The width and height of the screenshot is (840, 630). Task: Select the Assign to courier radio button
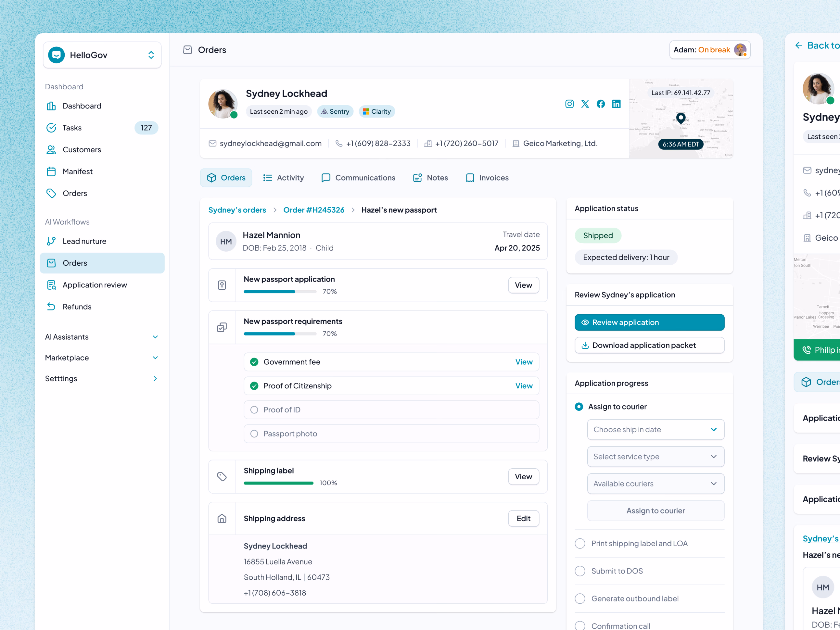point(579,407)
